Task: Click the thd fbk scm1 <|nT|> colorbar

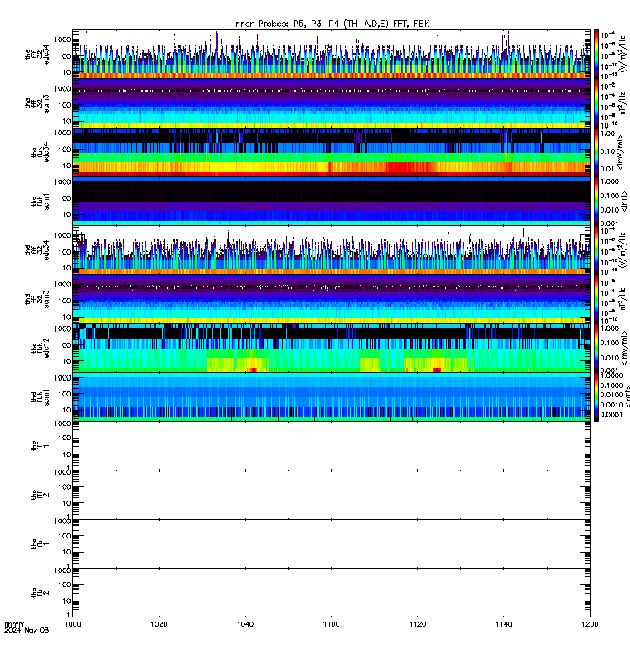Action: (596, 396)
